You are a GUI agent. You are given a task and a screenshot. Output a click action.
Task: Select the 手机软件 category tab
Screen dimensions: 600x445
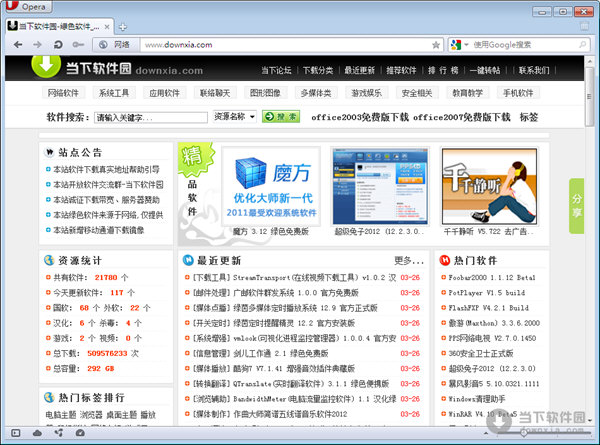(518, 93)
